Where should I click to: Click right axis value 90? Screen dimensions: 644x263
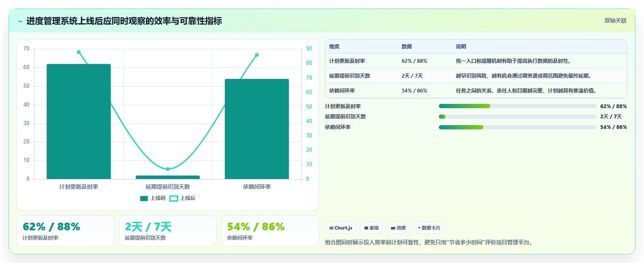coord(309,49)
